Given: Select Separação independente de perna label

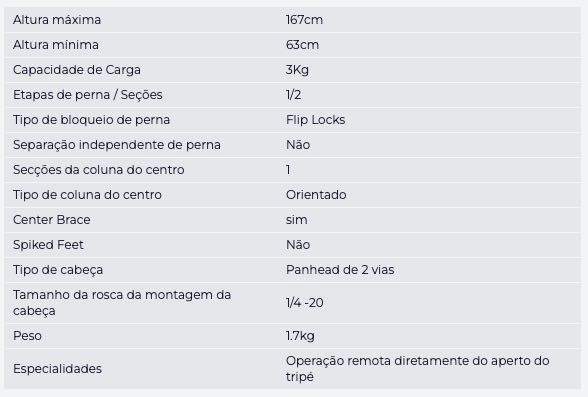Looking at the screenshot, I should [117, 145].
